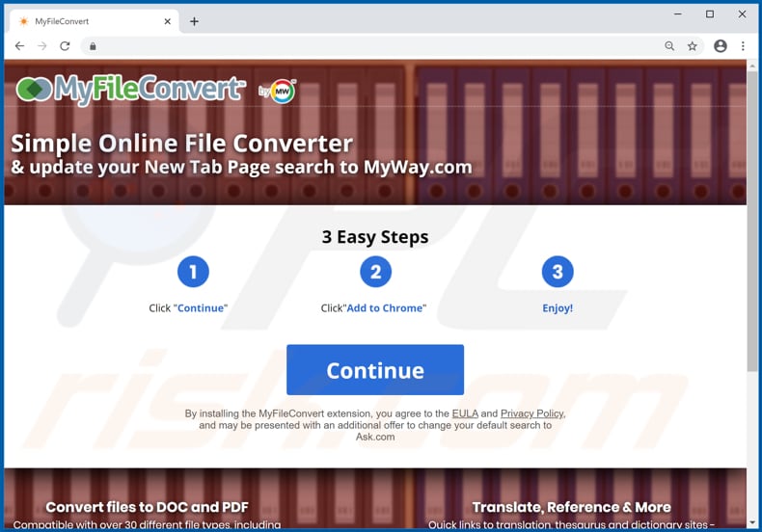
Task: Click the step 2 circle icon
Action: (x=375, y=272)
